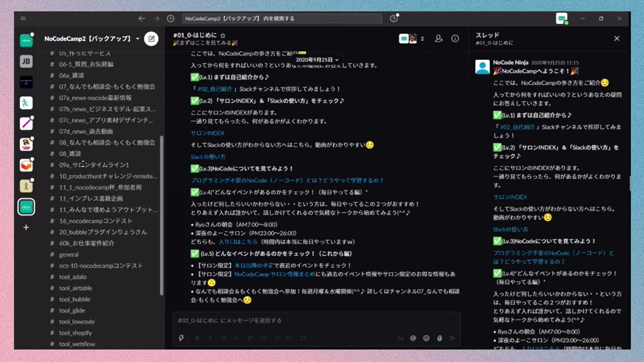
Task: Compose a new message with pencil icon
Action: 151,39
